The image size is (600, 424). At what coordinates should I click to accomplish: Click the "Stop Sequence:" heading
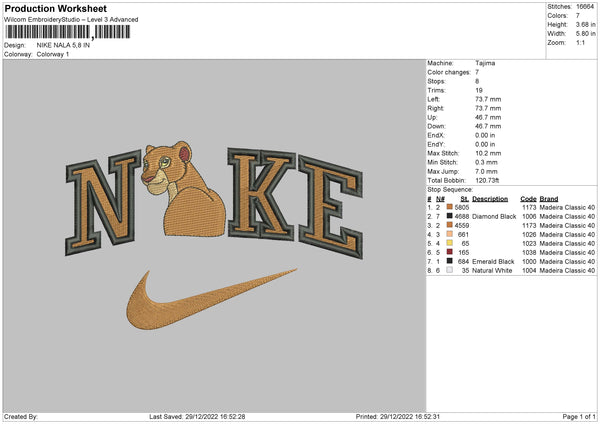pyautogui.click(x=450, y=189)
